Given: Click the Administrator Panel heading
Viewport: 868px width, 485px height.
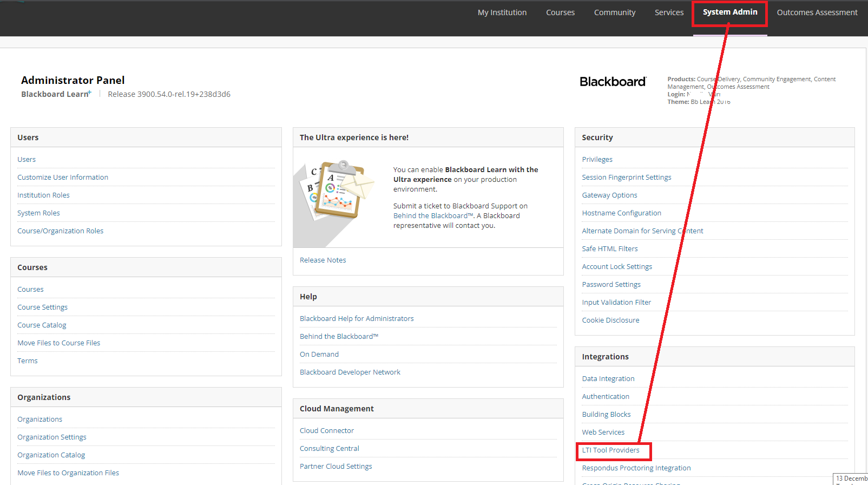Looking at the screenshot, I should pos(73,80).
